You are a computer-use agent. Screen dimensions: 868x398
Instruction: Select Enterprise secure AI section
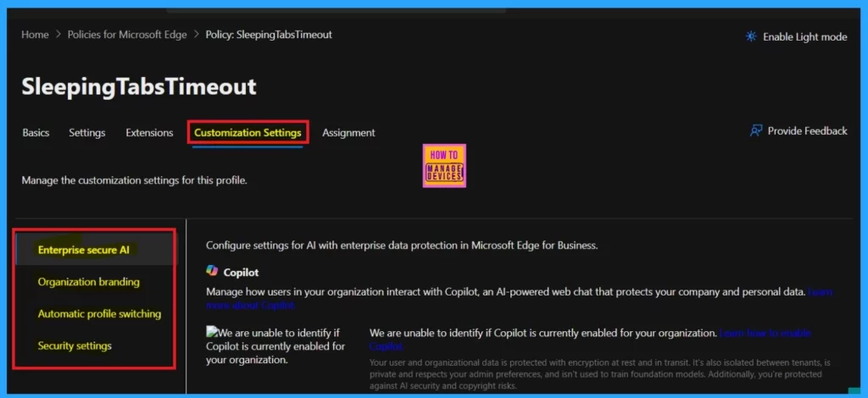pyautogui.click(x=95, y=250)
